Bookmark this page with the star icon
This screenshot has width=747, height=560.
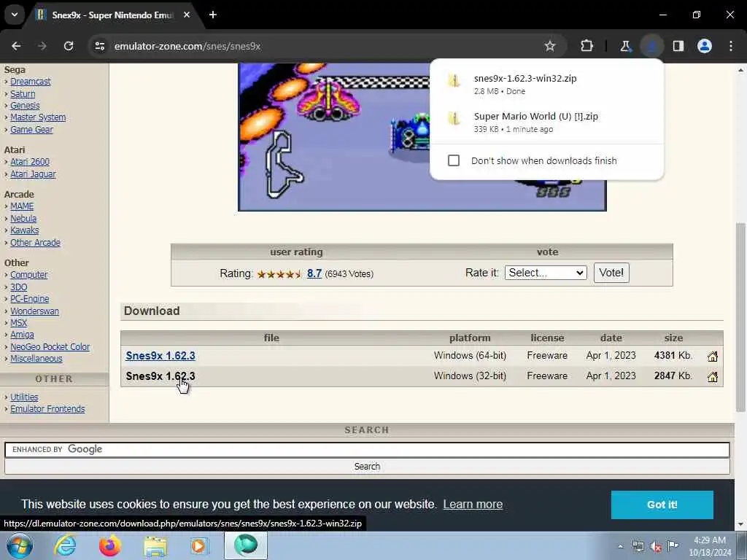(550, 46)
